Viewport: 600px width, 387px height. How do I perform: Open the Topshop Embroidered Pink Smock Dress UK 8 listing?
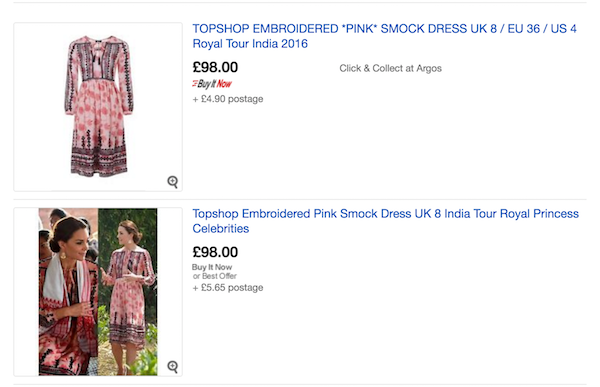click(317, 214)
